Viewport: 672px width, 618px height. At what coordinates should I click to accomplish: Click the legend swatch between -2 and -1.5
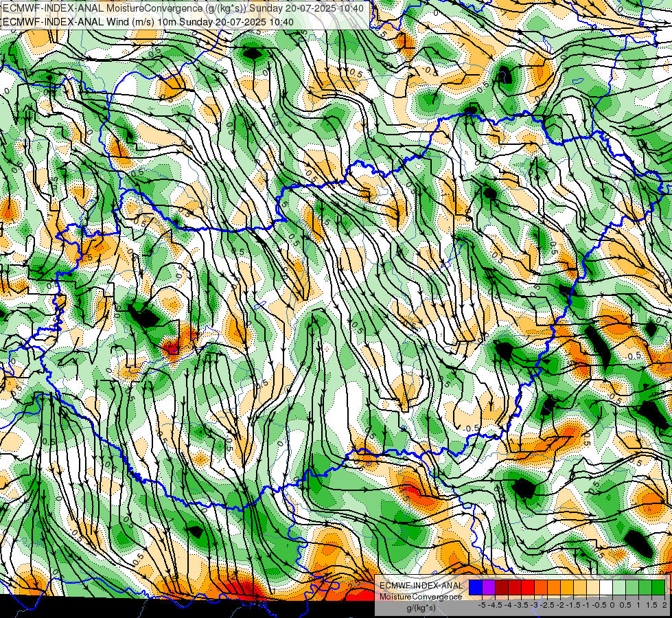tap(567, 587)
